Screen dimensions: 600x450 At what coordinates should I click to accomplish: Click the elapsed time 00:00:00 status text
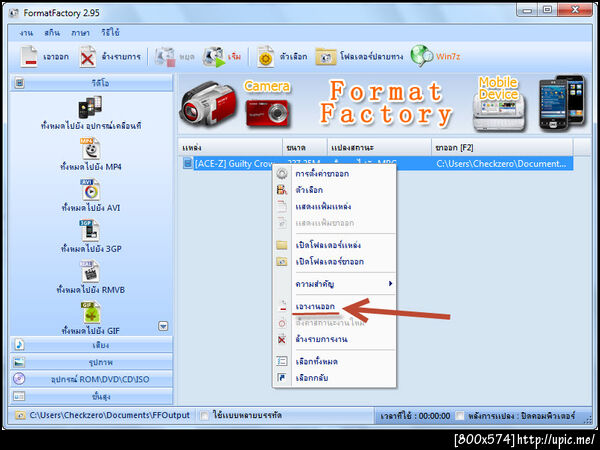(x=415, y=416)
